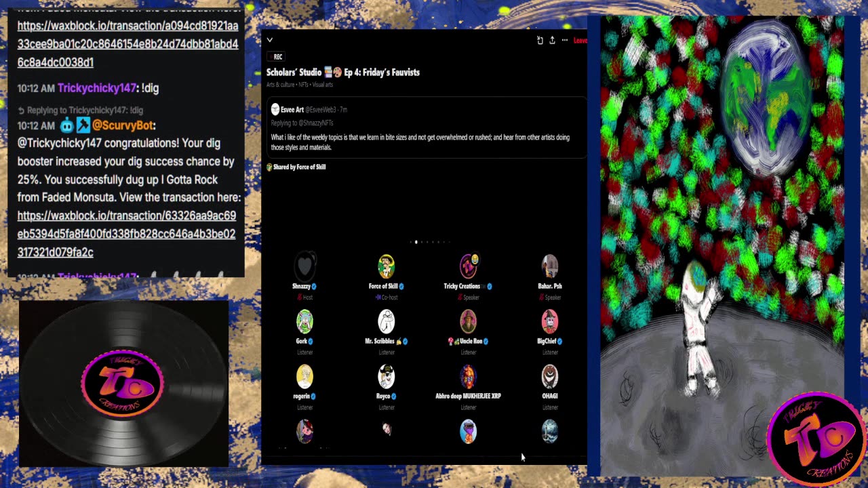Click the ScurvyBot robot badge icon
This screenshot has height=488, width=868.
coord(66,125)
